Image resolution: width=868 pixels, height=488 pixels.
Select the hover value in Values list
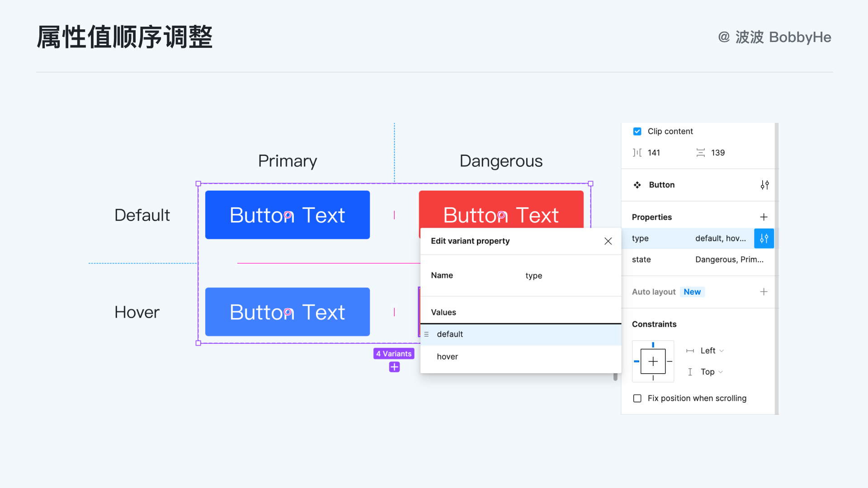tap(448, 357)
